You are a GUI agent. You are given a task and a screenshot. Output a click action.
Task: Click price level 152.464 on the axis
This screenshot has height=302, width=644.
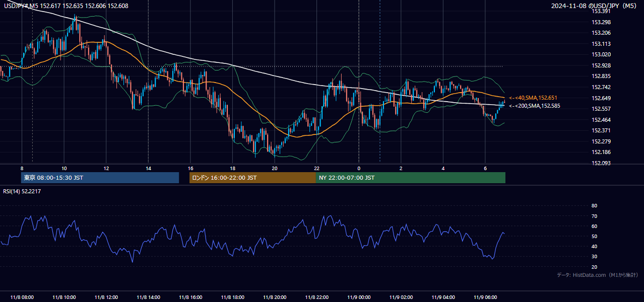[601, 120]
